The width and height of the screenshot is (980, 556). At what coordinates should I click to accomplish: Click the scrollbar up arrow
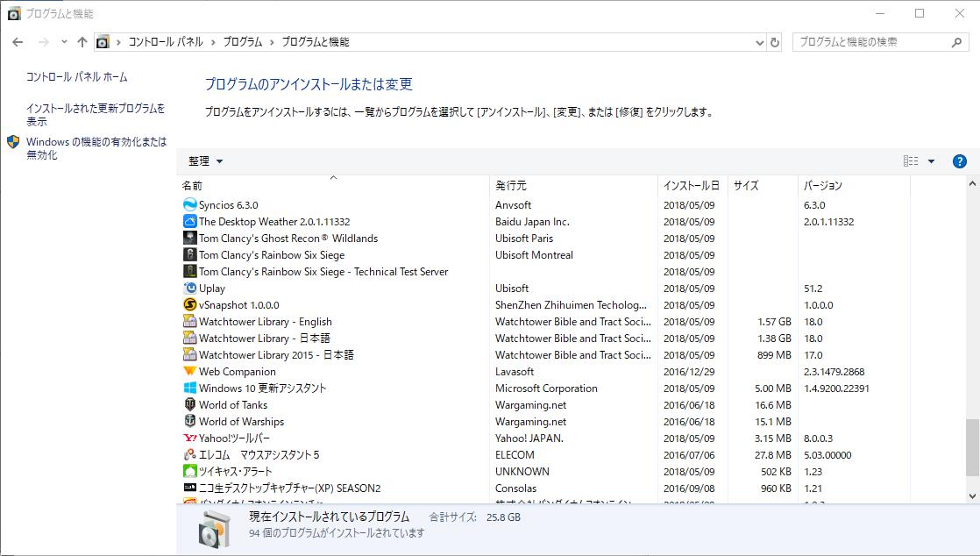(x=972, y=184)
